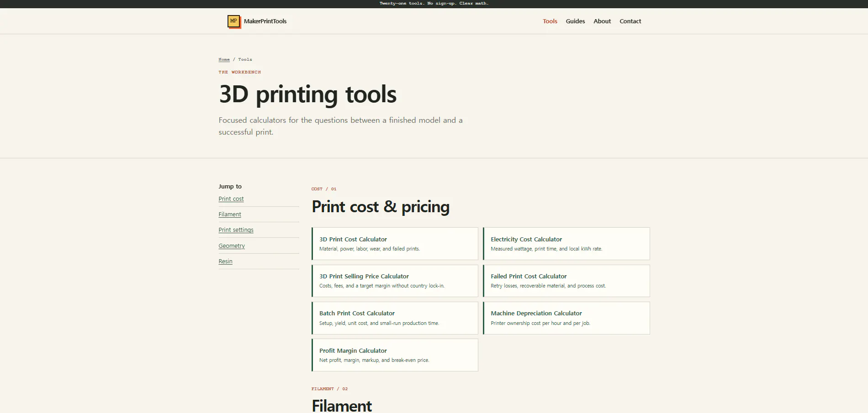Go to the Guides nav item
Screen dimensions: 868x413
pyautogui.click(x=575, y=21)
